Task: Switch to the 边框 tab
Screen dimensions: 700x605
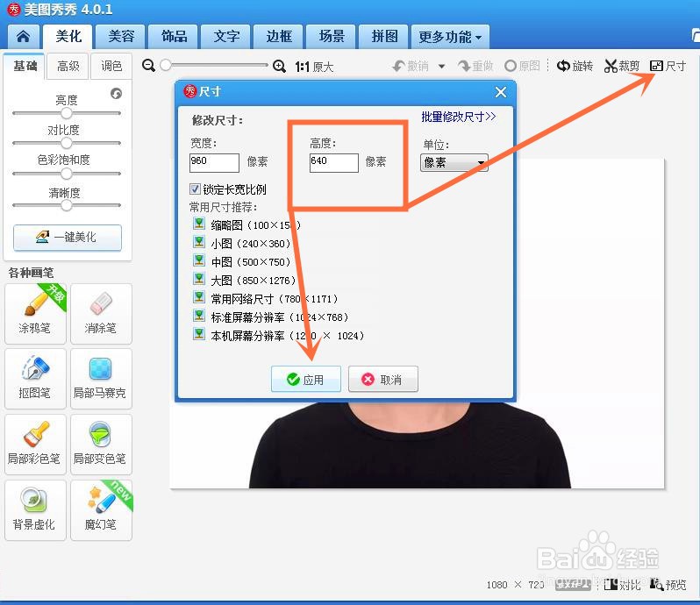Action: click(x=279, y=37)
